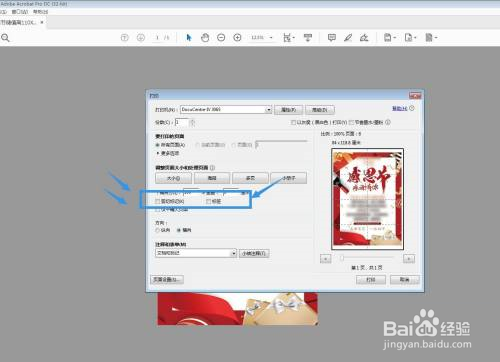Open the 帮助(H) help link in dialog
The height and width of the screenshot is (362, 500).
[x=400, y=109]
